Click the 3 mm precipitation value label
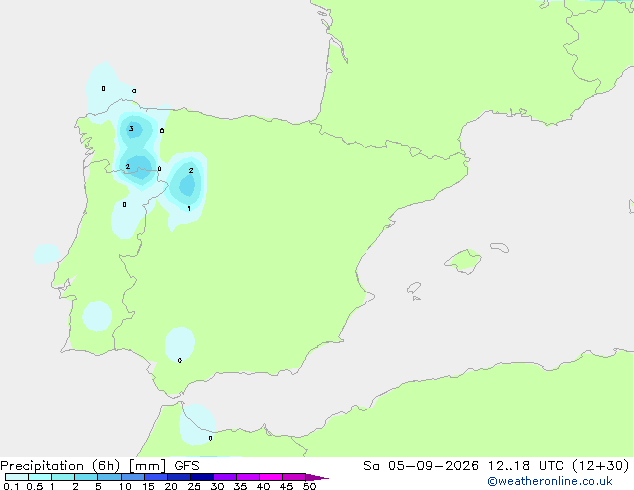The width and height of the screenshot is (634, 490). (131, 129)
